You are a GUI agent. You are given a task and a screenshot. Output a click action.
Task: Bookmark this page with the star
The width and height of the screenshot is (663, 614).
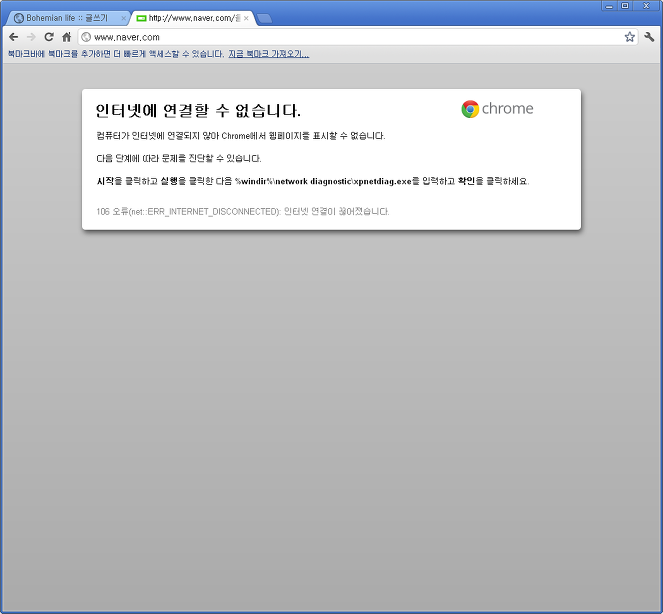coord(630,37)
